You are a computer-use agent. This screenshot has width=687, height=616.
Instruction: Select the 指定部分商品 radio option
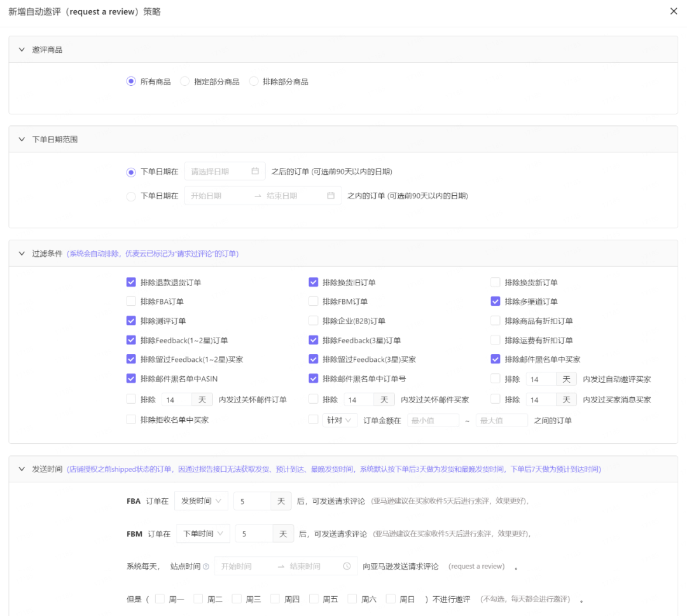[185, 81]
